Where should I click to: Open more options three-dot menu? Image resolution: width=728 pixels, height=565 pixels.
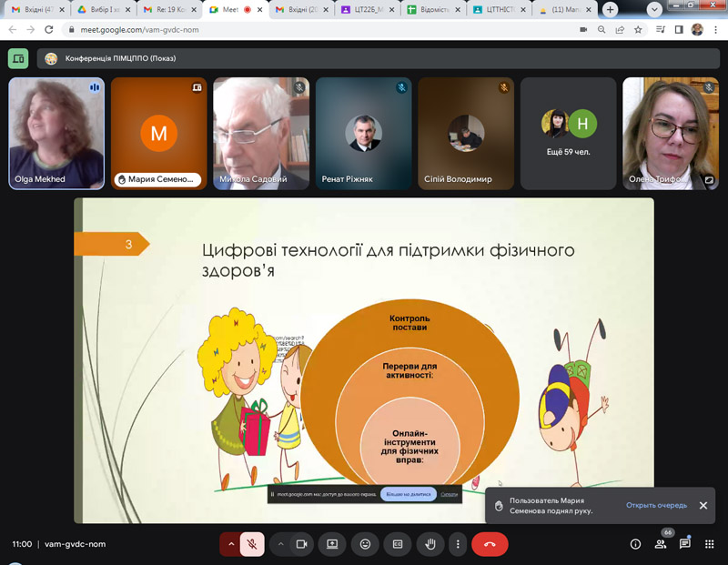[x=458, y=544]
